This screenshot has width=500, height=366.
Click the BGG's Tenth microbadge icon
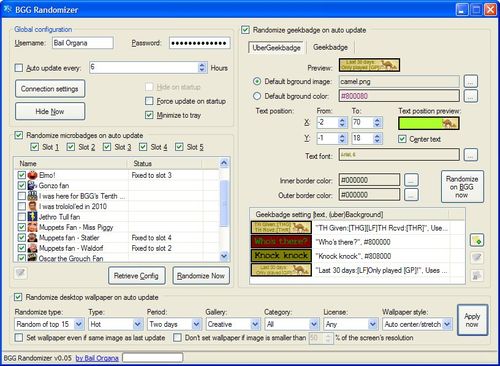[x=32, y=196]
